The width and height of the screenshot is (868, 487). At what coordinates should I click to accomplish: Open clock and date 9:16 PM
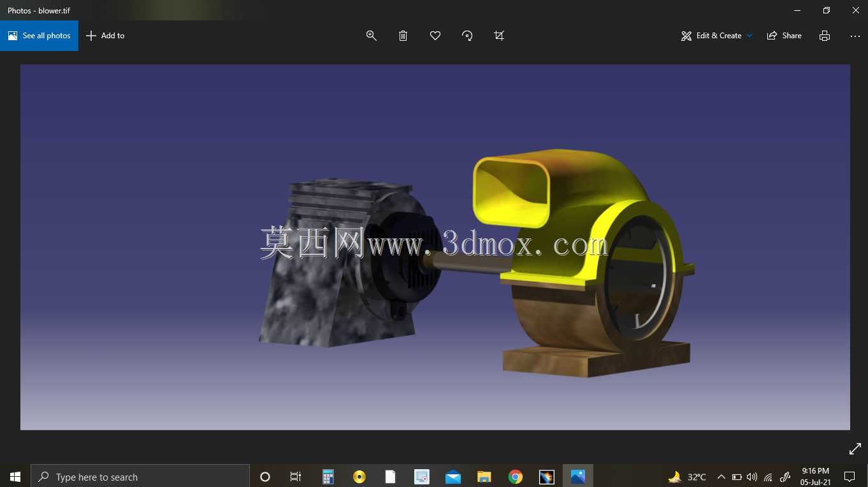click(816, 476)
